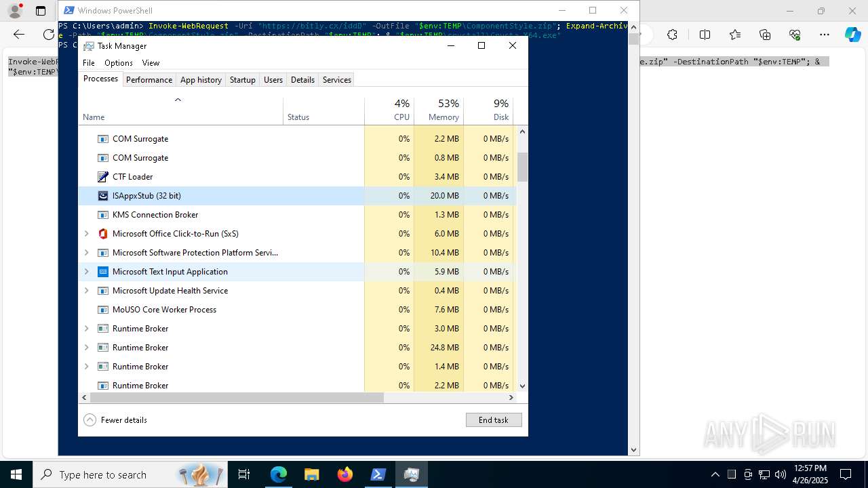Open the View menu
868x488 pixels.
tap(151, 63)
